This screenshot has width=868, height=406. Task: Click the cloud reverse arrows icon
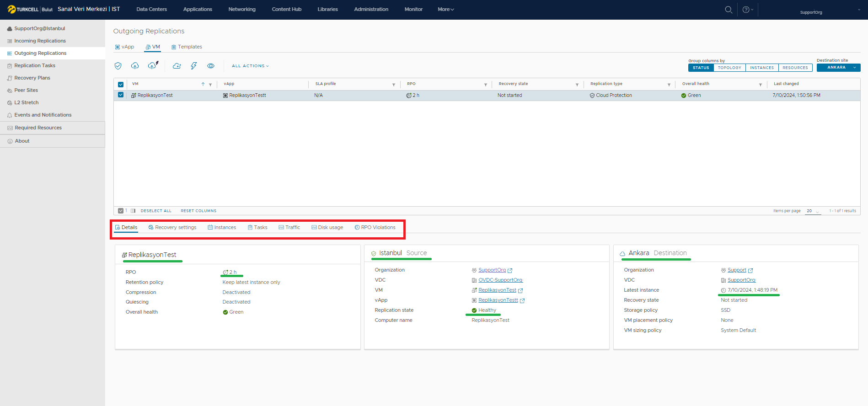click(x=177, y=66)
